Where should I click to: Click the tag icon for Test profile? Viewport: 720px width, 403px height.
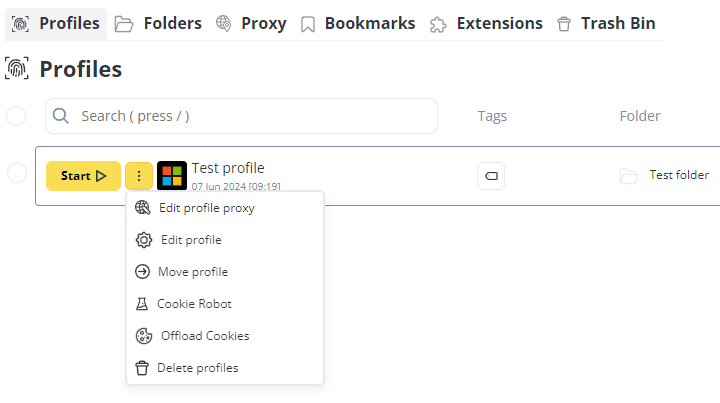pyautogui.click(x=491, y=176)
